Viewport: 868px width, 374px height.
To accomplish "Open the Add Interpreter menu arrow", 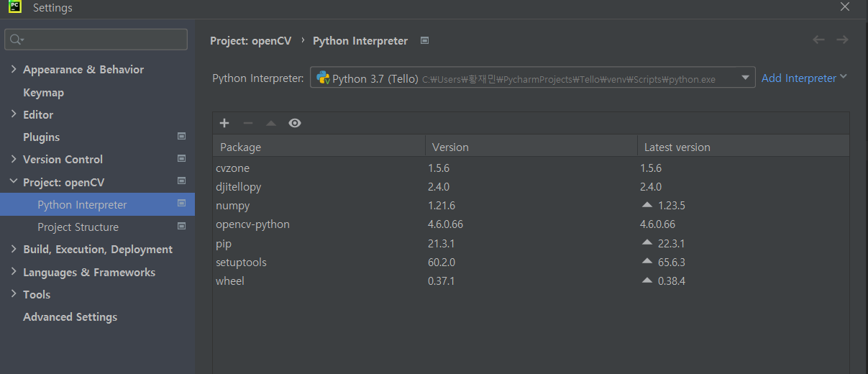I will click(844, 77).
